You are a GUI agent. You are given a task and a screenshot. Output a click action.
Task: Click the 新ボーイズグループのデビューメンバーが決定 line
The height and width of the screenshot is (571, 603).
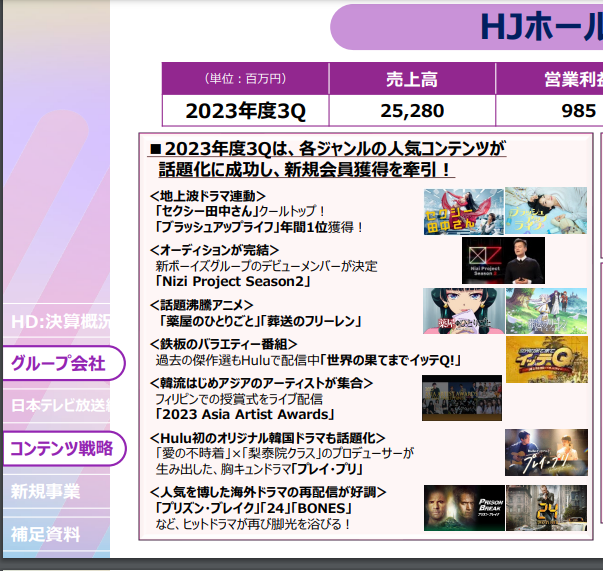[266, 266]
